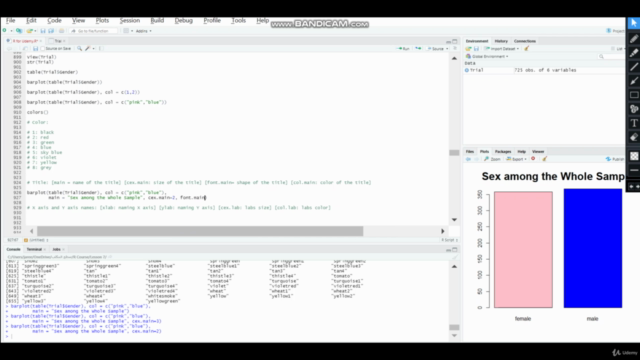The width and height of the screenshot is (640, 360).
Task: Click Save icon in main toolbar
Action: coord(43,31)
